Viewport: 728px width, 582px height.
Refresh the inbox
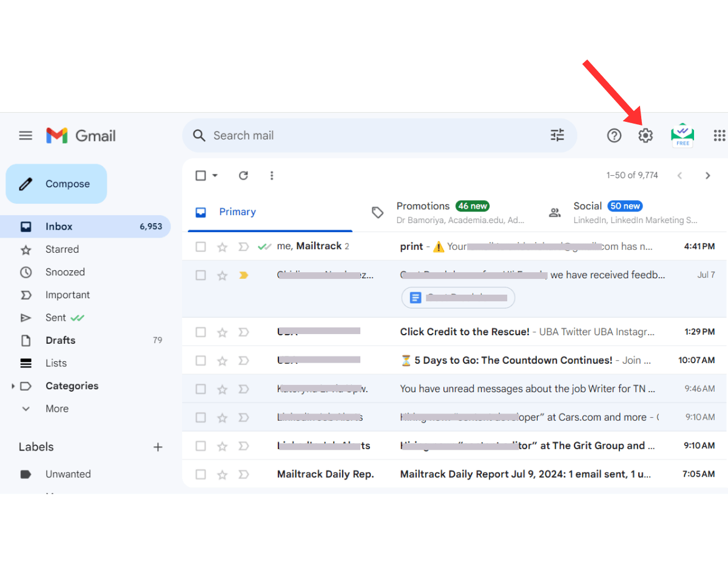pos(243,175)
